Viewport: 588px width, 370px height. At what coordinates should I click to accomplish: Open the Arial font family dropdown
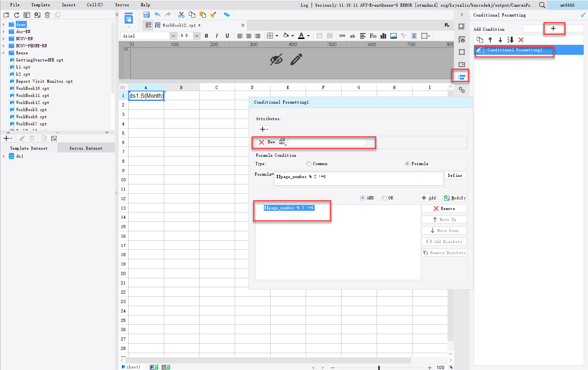[173, 36]
